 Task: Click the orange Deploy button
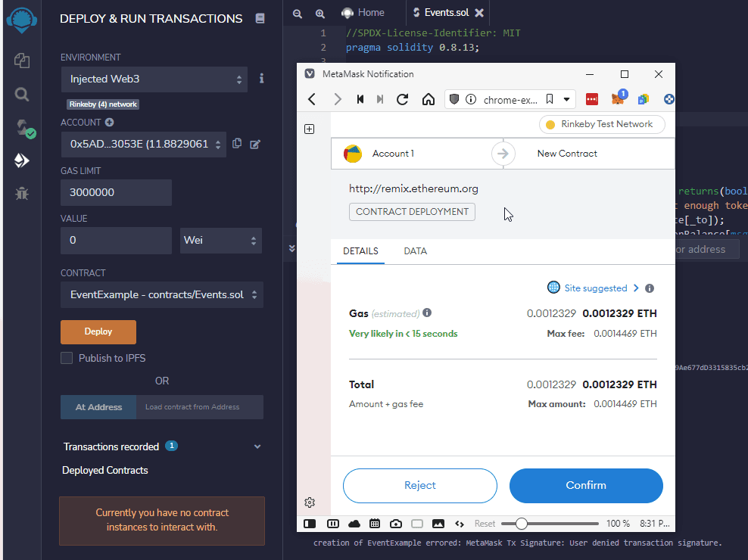pos(98,332)
